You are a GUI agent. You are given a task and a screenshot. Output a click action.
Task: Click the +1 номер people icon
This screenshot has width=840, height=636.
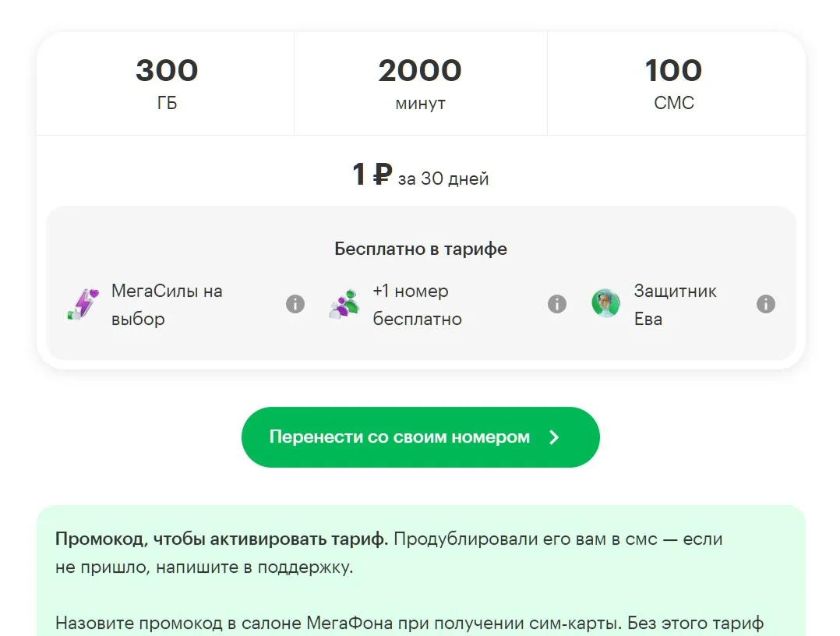click(x=344, y=304)
